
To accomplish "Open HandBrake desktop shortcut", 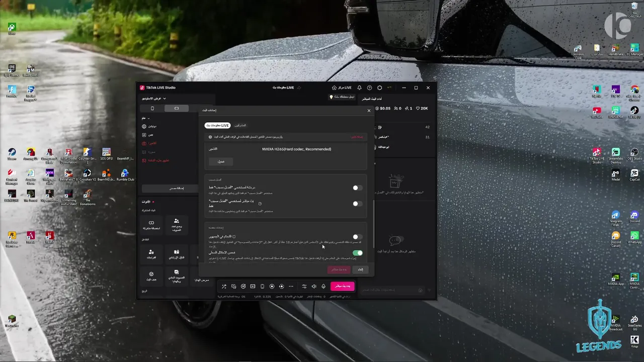I will point(616,49).
